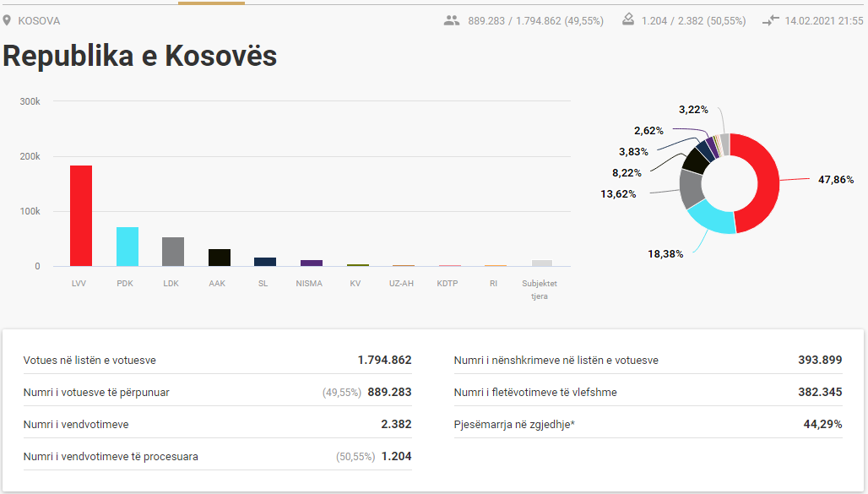The width and height of the screenshot is (868, 494).
Task: Click the SL axis label
Action: (263, 284)
